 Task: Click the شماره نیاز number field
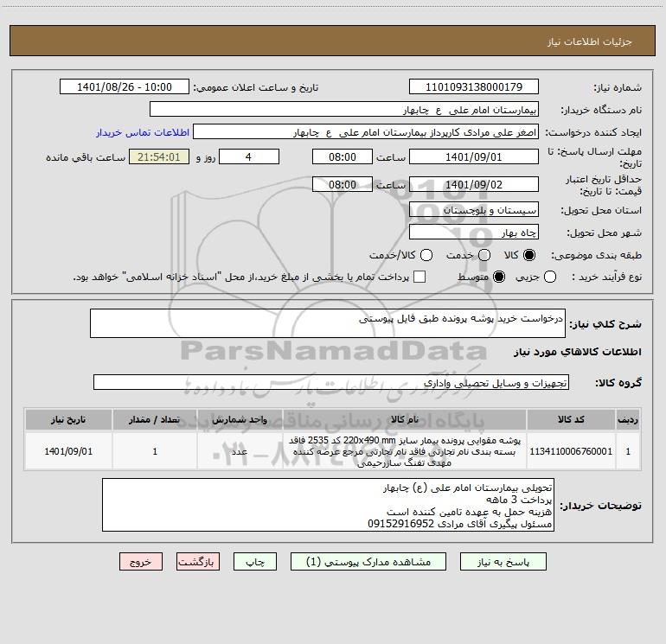click(474, 87)
